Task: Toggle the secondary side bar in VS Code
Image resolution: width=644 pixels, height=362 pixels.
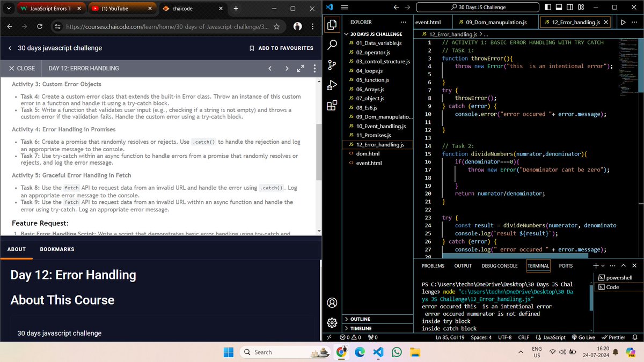Action: point(570,7)
